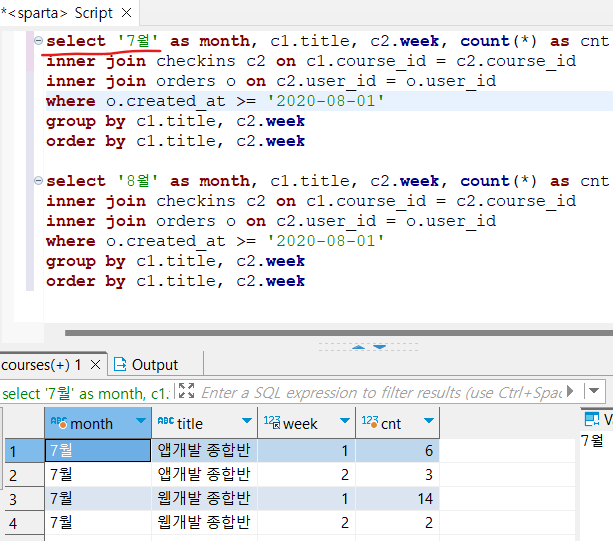The width and height of the screenshot is (613, 541).
Task: Open the title column filter dropdown
Action: point(247,421)
